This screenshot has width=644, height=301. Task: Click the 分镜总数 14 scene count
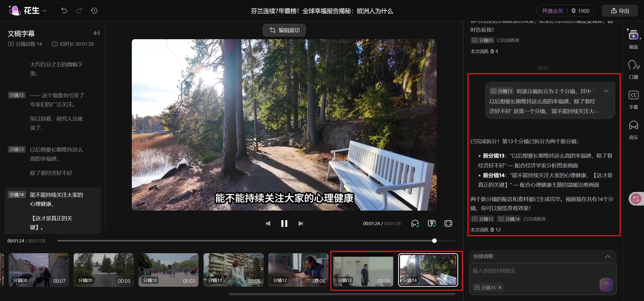[x=25, y=44]
